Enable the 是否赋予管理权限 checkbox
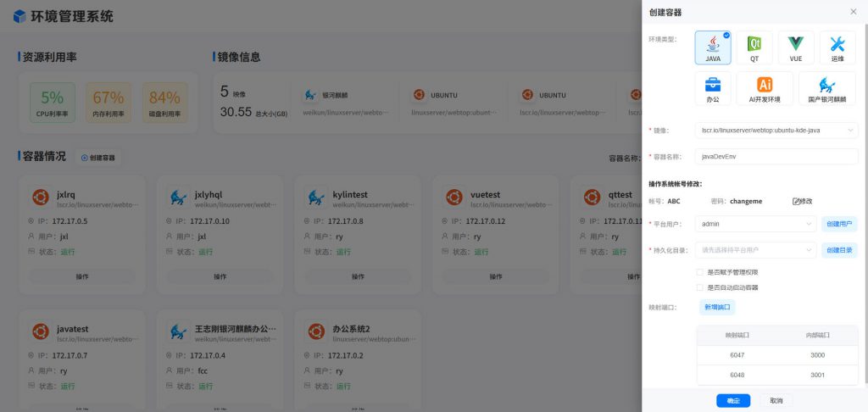The image size is (868, 412). [699, 272]
